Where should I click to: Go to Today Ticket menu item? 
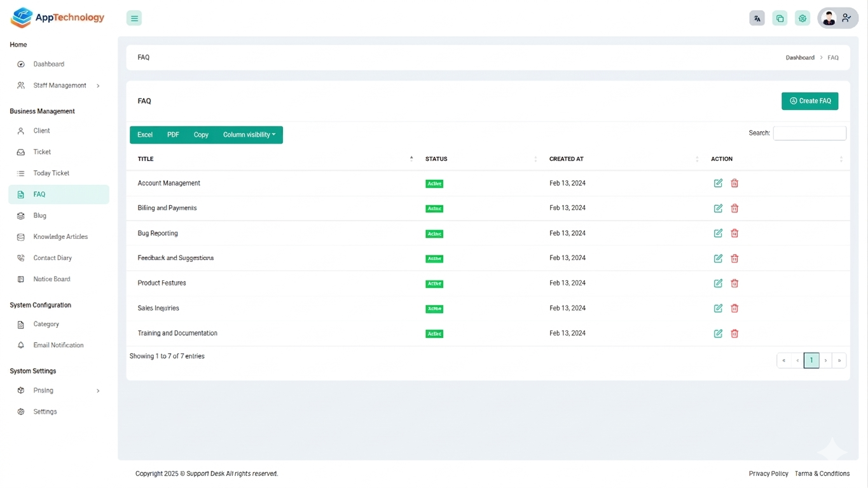click(x=51, y=173)
